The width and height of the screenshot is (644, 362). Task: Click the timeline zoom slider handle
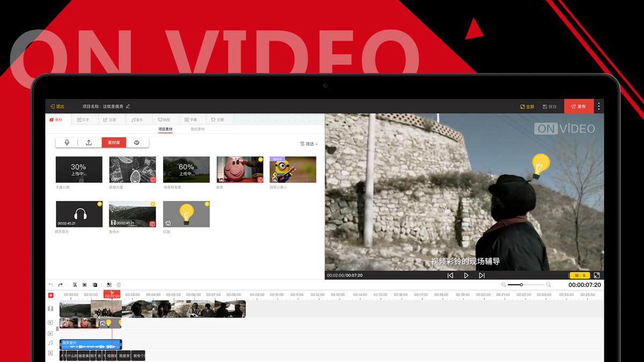point(521,285)
